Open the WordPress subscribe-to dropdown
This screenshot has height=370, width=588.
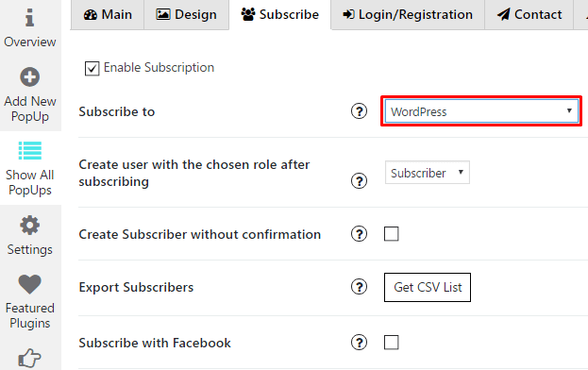[481, 111]
